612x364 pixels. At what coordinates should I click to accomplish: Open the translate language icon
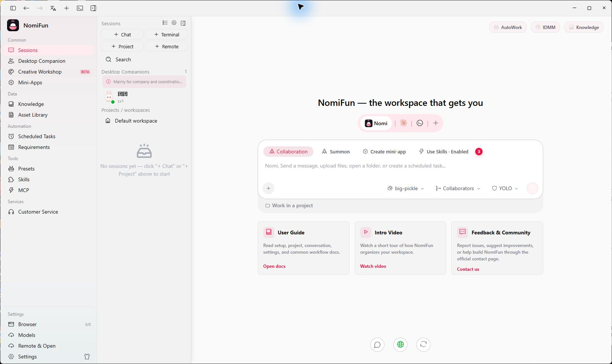(53, 8)
